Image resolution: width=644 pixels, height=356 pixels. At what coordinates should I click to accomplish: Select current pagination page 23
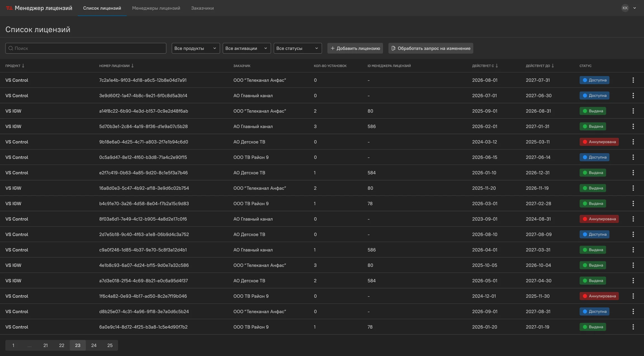[78, 345]
